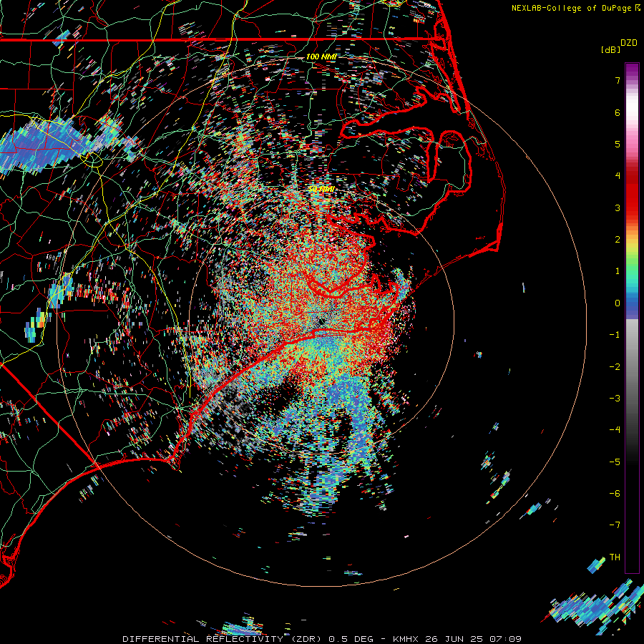
Task: Select the 7 dB scale value
Action: 618,80
